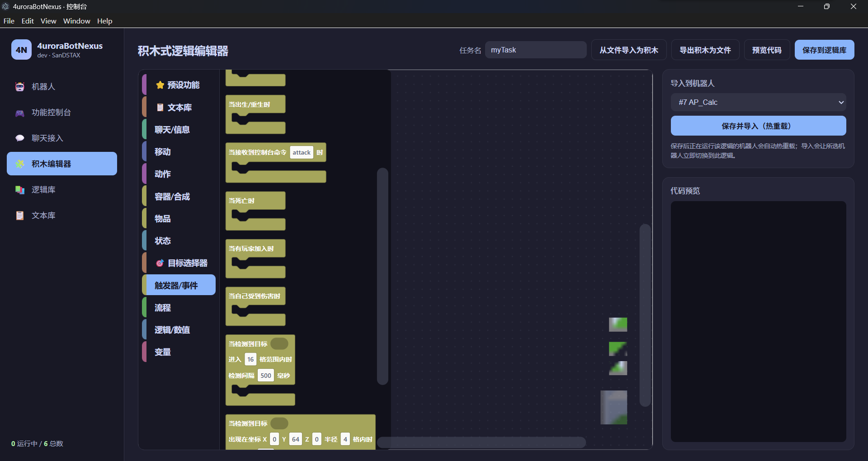Image resolution: width=868 pixels, height=461 pixels.
Task: Click the clipboard icon for sidebar 文本库
Action: (x=20, y=216)
